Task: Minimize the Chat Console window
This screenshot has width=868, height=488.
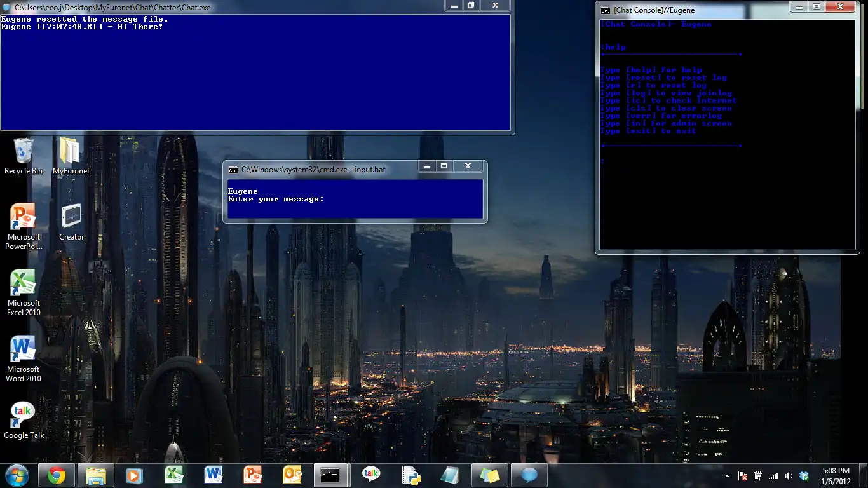Action: click(x=799, y=7)
